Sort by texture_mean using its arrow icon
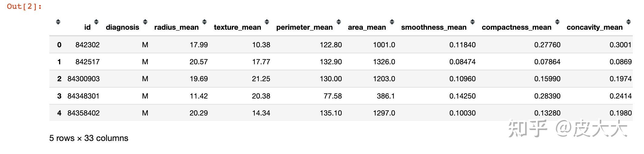644x154 pixels. coord(267,22)
